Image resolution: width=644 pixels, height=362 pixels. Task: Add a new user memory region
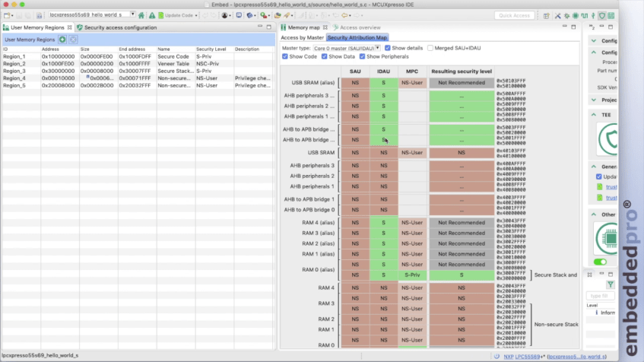tap(62, 39)
